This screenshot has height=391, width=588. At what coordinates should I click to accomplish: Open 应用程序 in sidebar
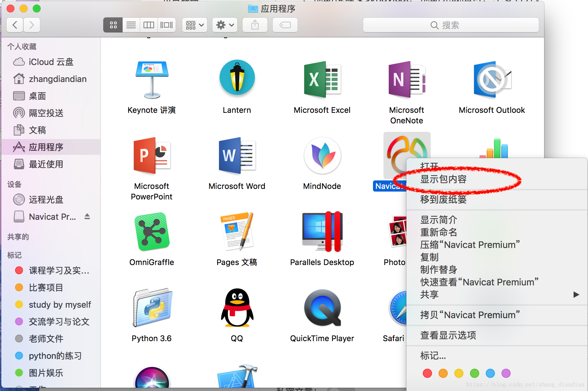[x=51, y=147]
